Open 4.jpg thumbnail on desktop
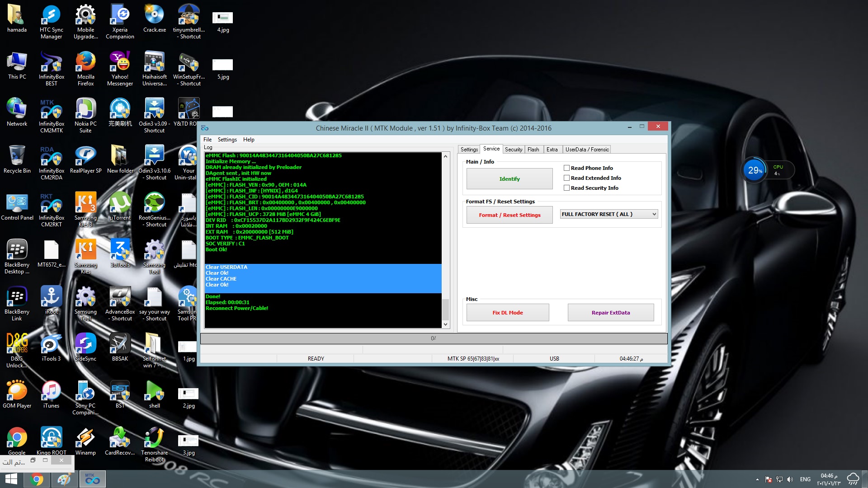The height and width of the screenshot is (488, 868). click(223, 22)
